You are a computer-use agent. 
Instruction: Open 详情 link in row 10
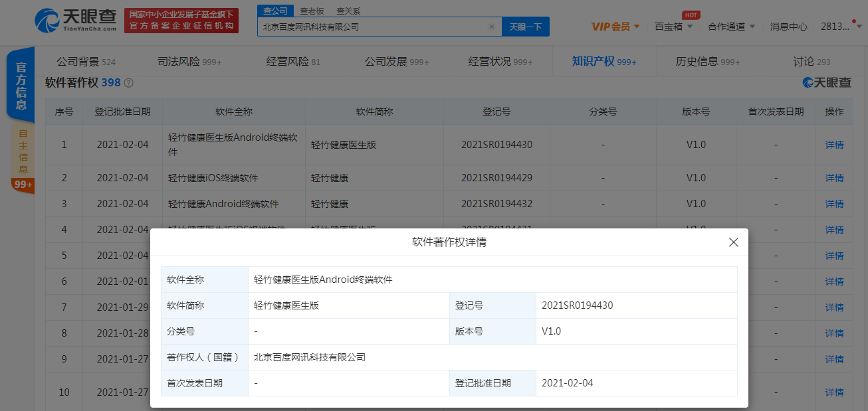click(x=834, y=392)
